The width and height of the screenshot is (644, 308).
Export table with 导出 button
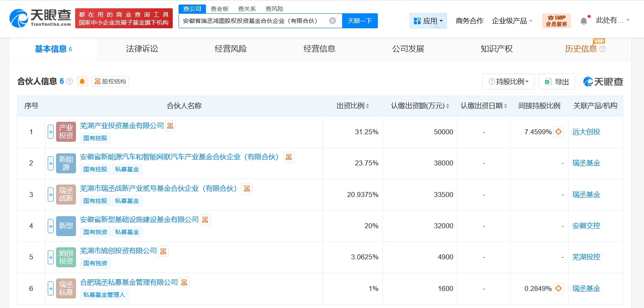pos(556,81)
